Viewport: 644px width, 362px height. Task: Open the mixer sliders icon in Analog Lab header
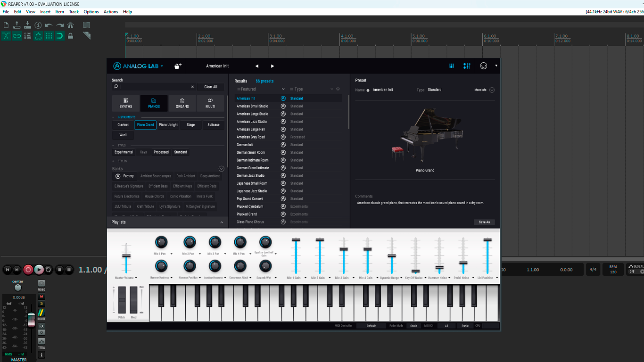[467, 66]
